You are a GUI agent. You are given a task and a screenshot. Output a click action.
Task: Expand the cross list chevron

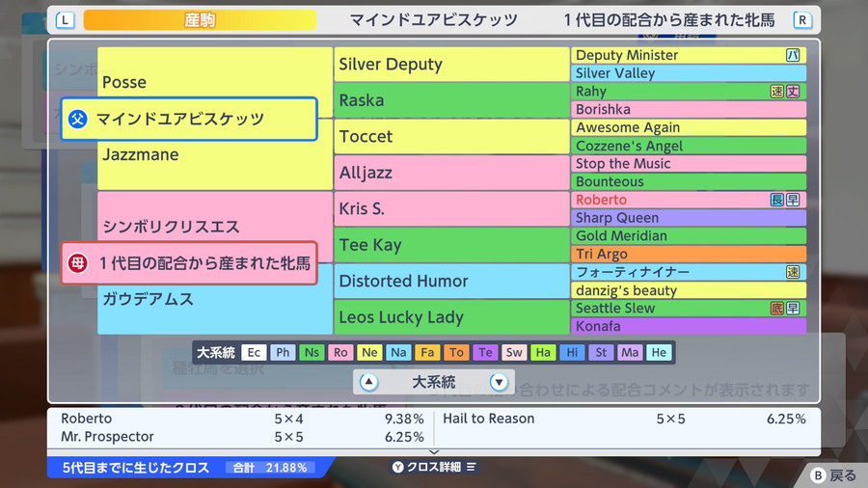pos(434,452)
